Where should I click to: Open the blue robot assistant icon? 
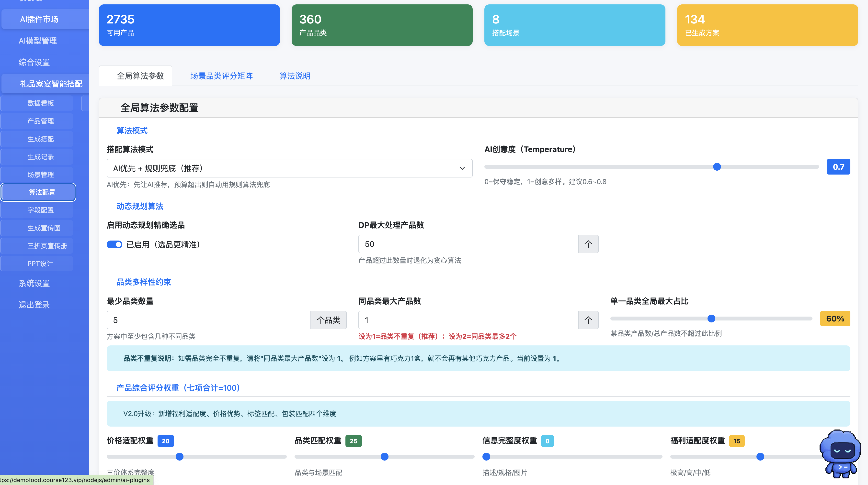(840, 453)
